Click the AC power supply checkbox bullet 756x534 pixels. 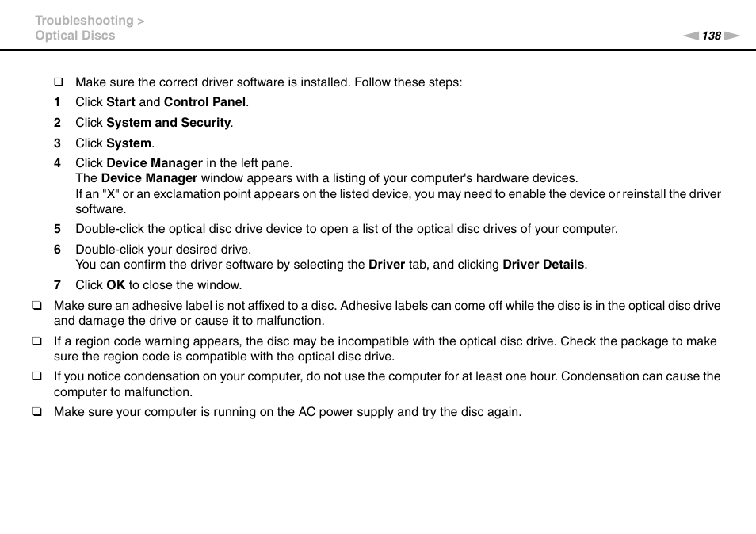[x=36, y=412]
